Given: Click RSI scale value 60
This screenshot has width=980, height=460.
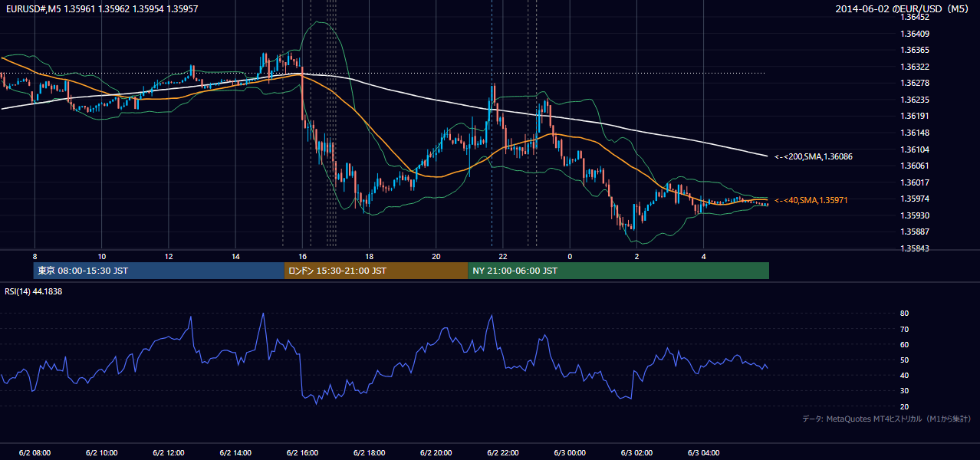Looking at the screenshot, I should click(905, 344).
